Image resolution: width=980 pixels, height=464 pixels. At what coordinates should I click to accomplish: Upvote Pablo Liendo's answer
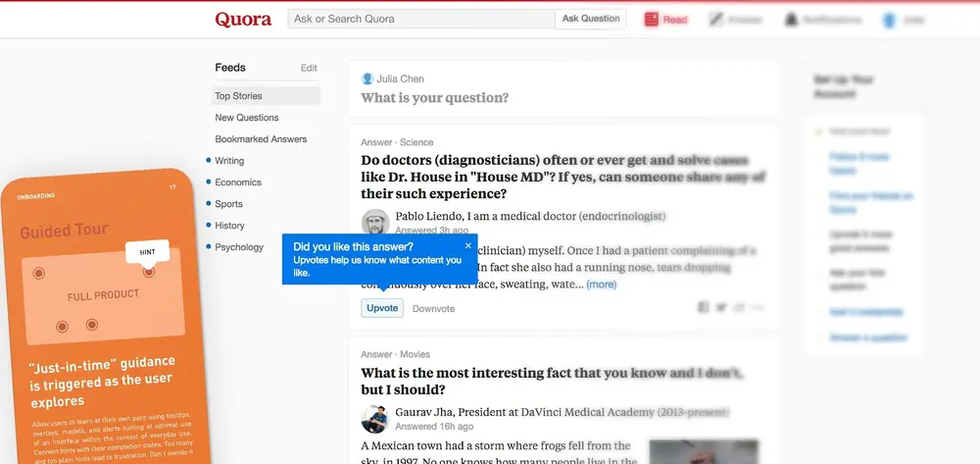click(x=382, y=308)
